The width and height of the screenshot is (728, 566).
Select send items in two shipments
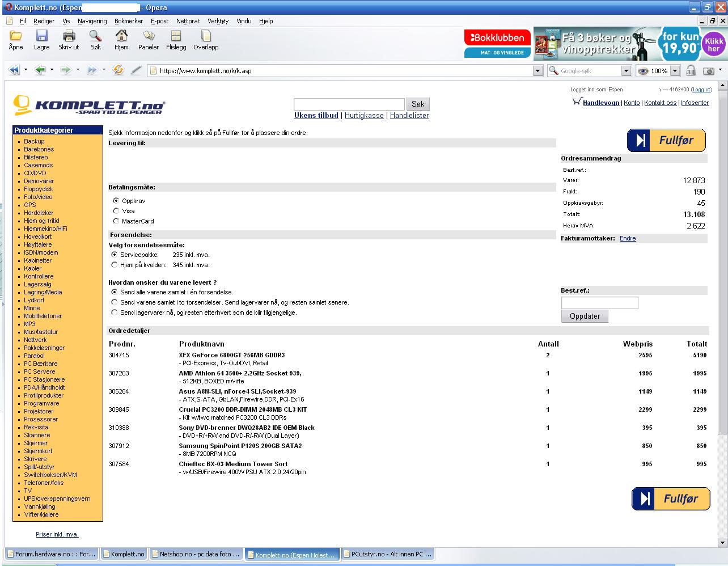[115, 302]
